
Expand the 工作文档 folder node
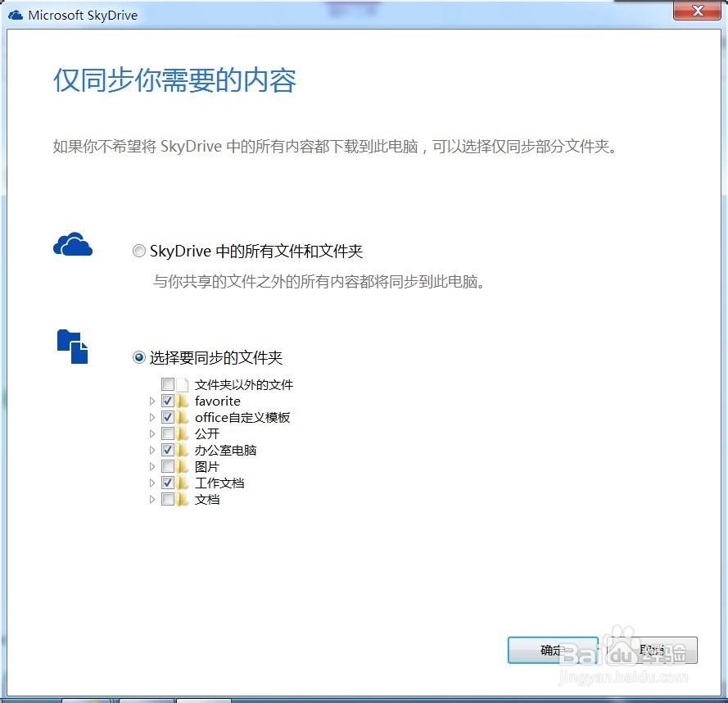(151, 483)
